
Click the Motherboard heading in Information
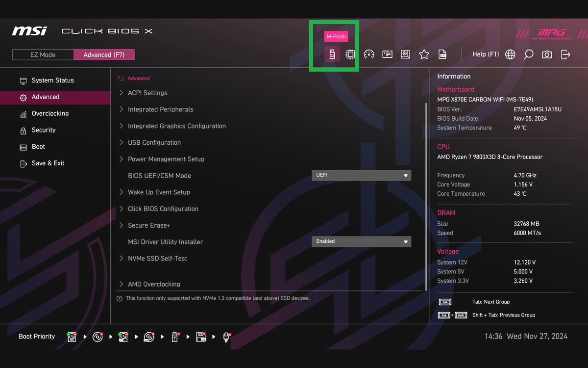(456, 90)
